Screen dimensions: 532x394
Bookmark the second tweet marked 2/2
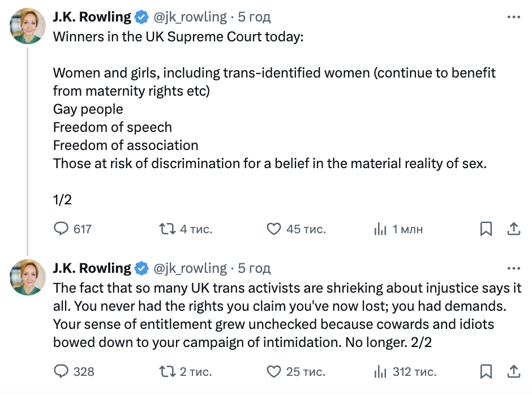coord(486,371)
